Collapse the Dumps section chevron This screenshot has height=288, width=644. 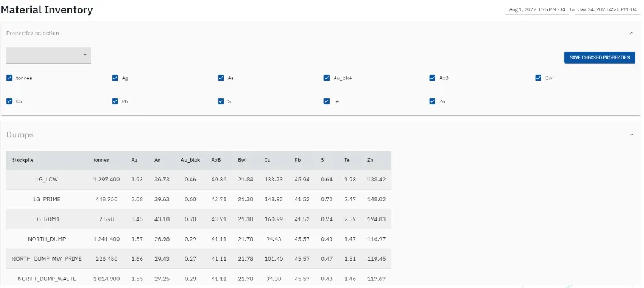(631, 135)
